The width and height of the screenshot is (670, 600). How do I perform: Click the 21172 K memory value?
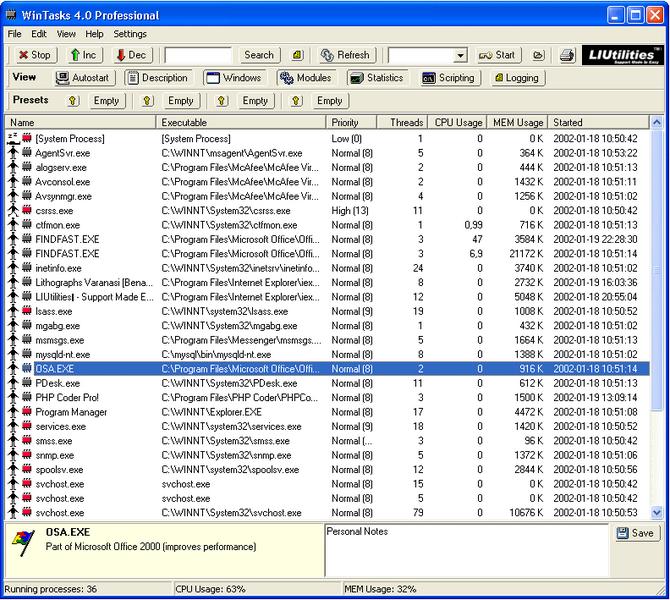[x=526, y=254]
